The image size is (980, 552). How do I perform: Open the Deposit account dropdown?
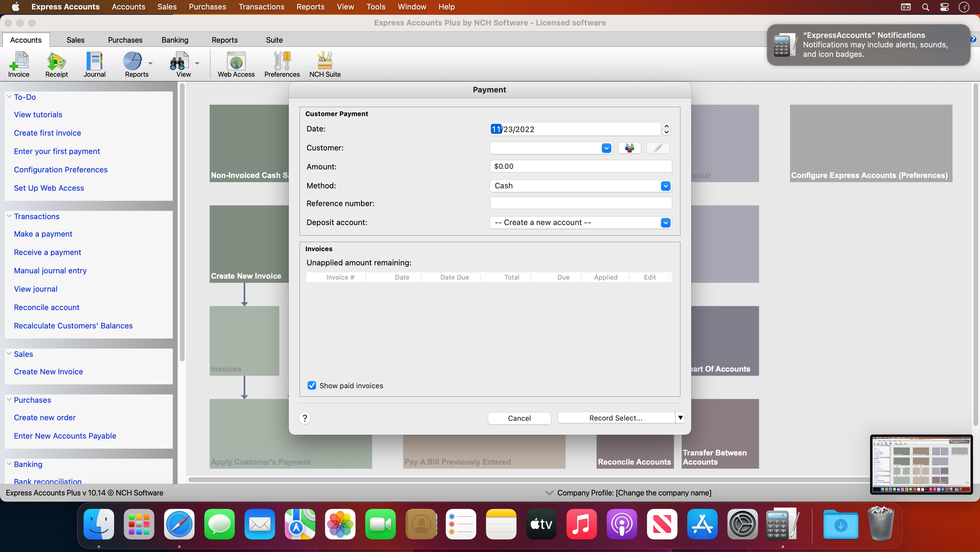pyautogui.click(x=665, y=223)
